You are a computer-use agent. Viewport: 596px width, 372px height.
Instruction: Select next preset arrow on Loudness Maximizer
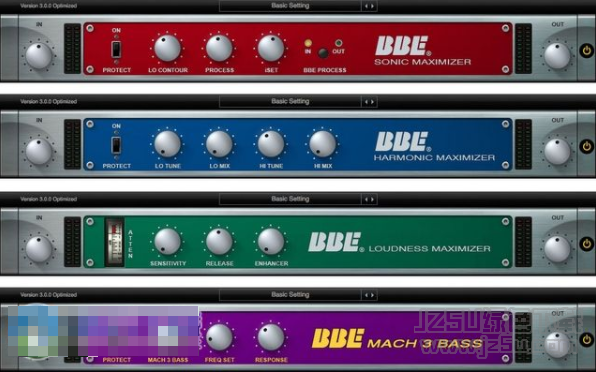point(372,199)
